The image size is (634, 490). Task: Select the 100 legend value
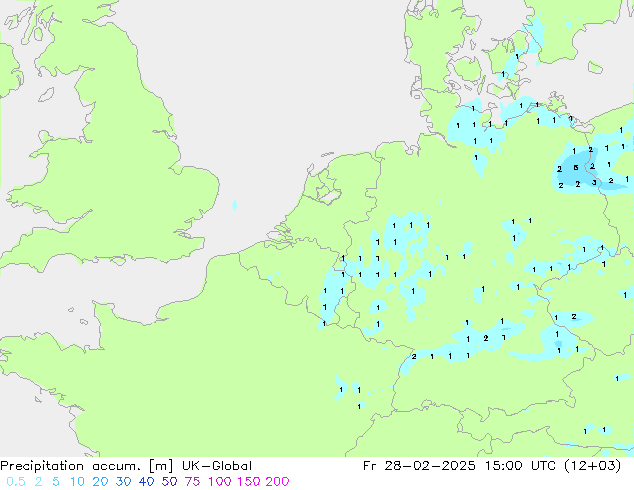tap(219, 482)
